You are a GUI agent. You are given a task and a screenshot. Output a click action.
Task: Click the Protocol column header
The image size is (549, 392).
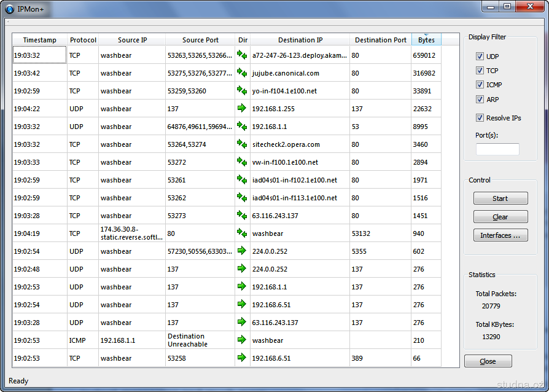83,40
